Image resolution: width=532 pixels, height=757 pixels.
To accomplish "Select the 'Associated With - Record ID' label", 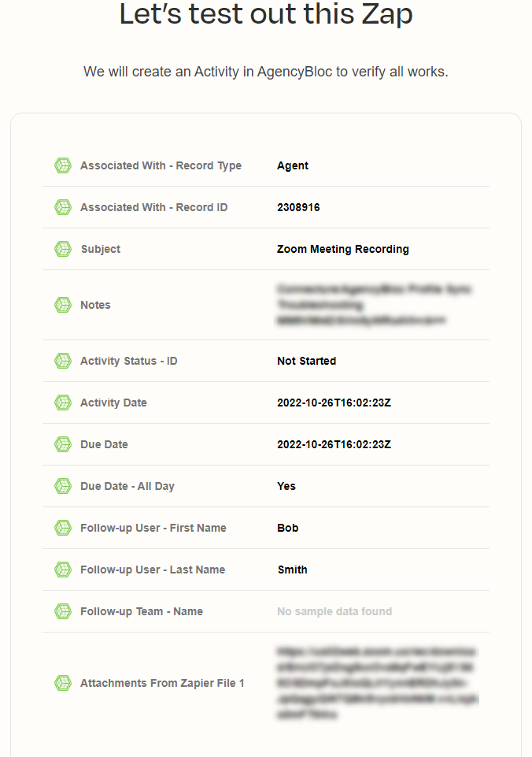I will click(x=154, y=207).
